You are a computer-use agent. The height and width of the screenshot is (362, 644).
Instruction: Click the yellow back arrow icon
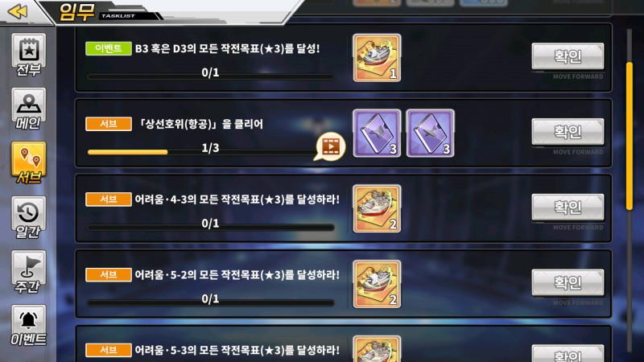pos(18,11)
